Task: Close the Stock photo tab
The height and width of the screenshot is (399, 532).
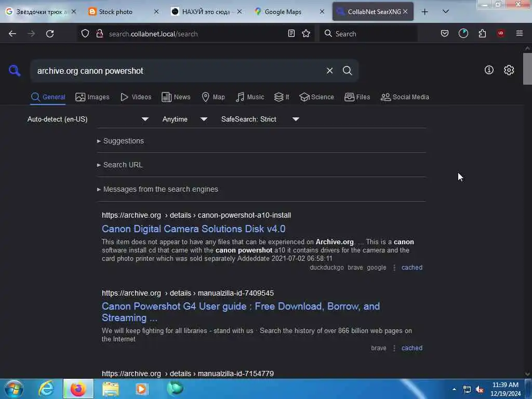Action: [x=156, y=12]
